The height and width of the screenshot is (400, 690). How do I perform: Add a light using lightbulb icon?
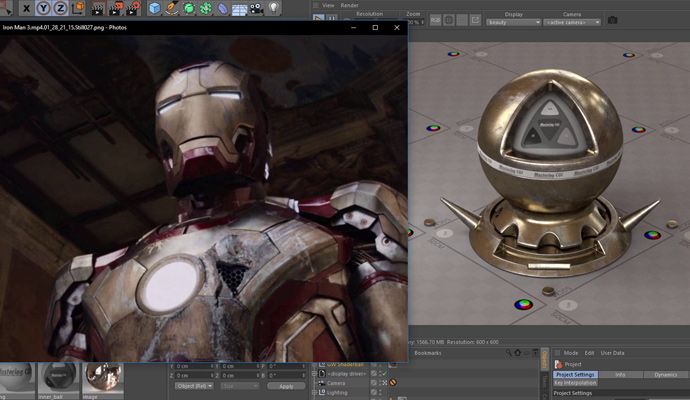click(272, 8)
